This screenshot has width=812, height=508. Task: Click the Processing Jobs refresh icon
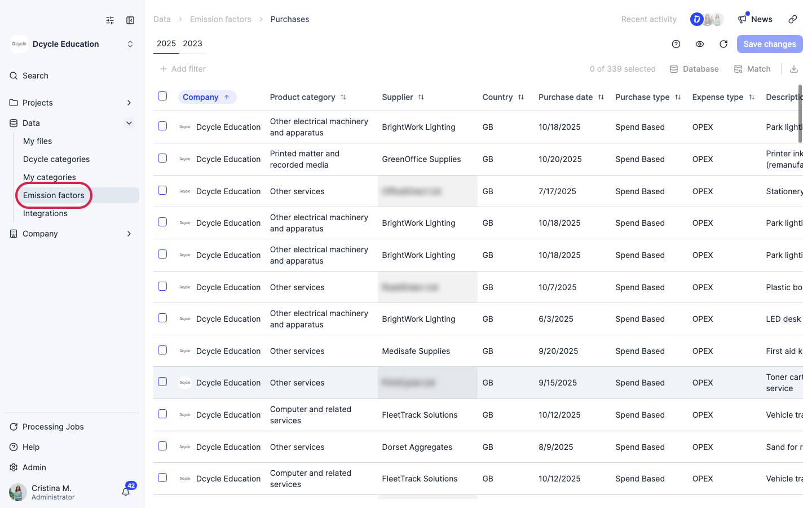[14, 427]
